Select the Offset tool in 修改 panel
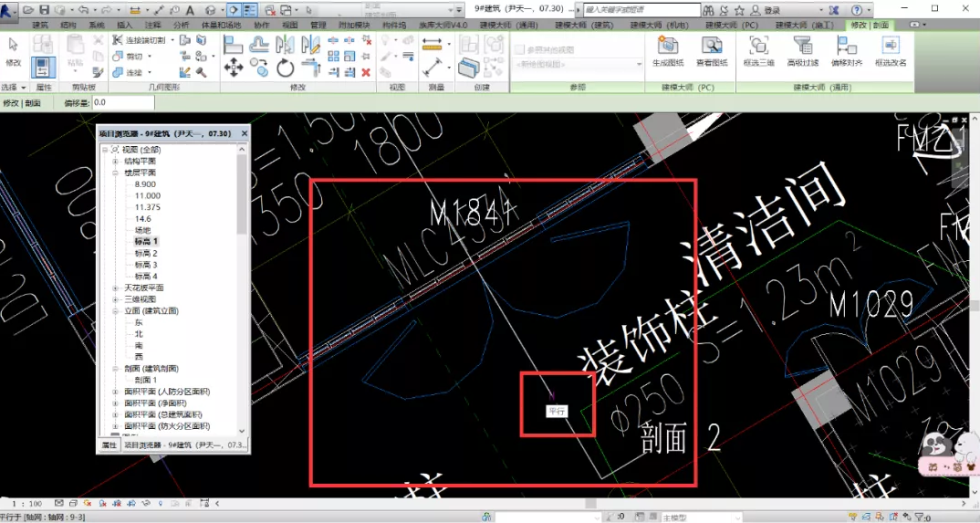The height and width of the screenshot is (523, 980). click(x=259, y=44)
